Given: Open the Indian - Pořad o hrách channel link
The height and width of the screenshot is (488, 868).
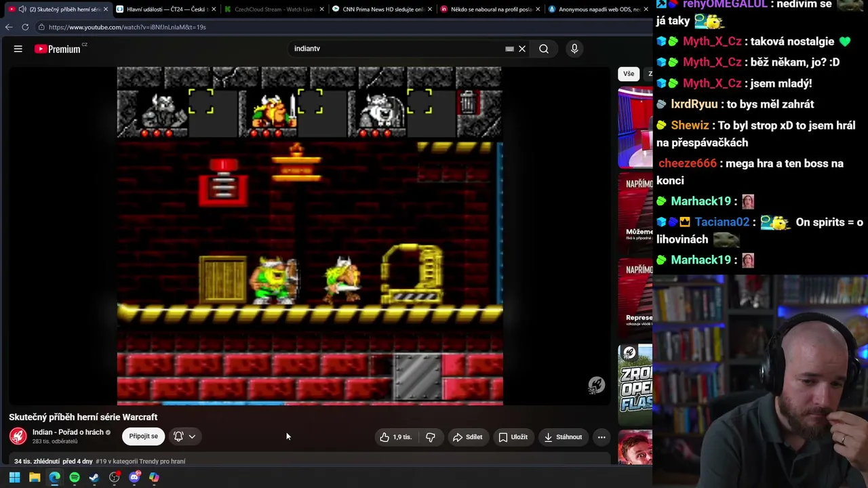Looking at the screenshot, I should point(68,432).
